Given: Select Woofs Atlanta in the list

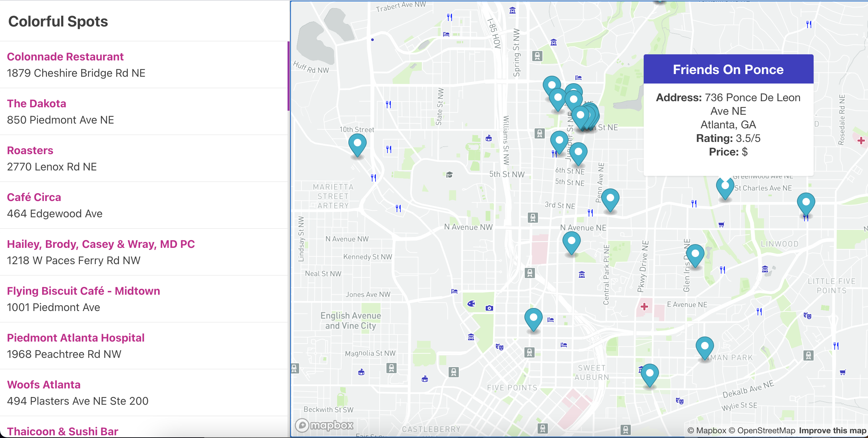Looking at the screenshot, I should click(44, 385).
